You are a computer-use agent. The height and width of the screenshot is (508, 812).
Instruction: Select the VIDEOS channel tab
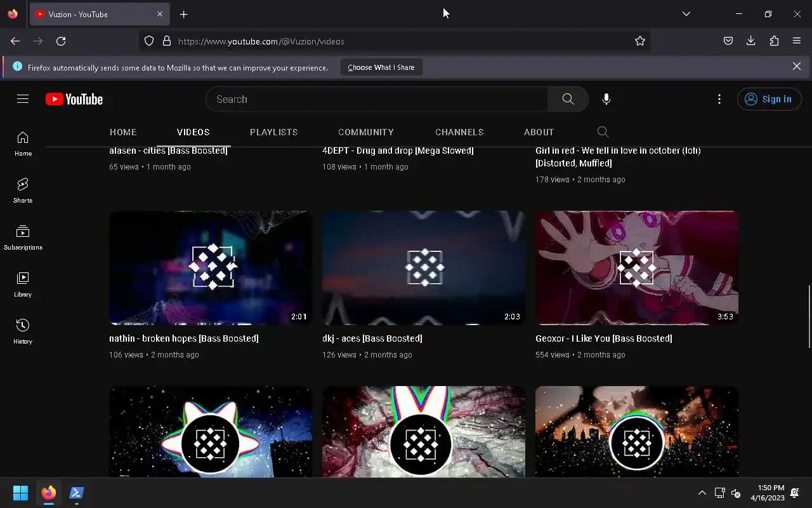click(193, 132)
